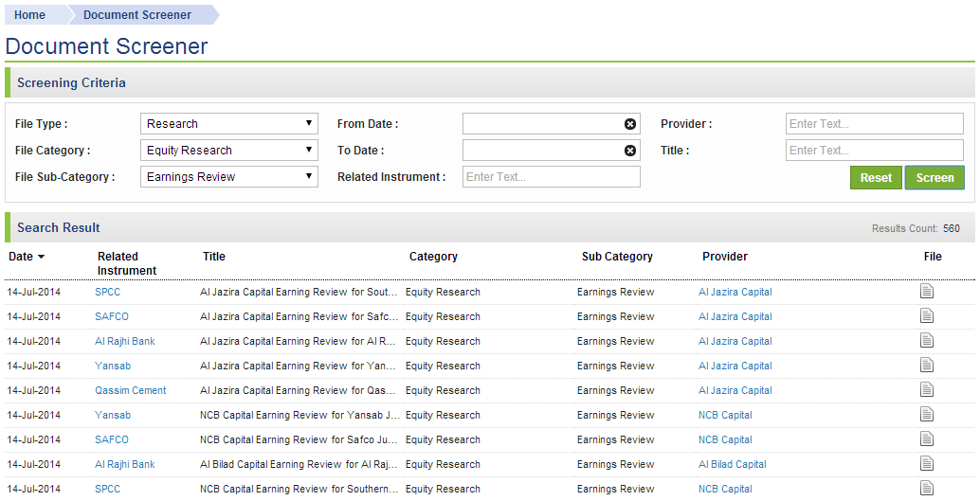Viewport: 980px width, 501px height.
Task: Open the File Category dropdown
Action: coord(228,151)
